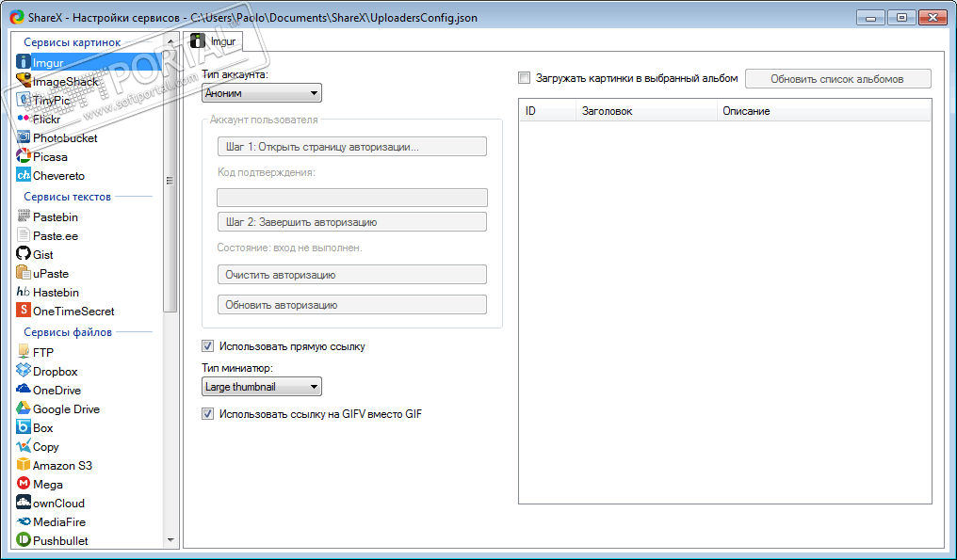This screenshot has width=957, height=560.
Task: Click the scroll-down arrow in services list
Action: coord(170,540)
